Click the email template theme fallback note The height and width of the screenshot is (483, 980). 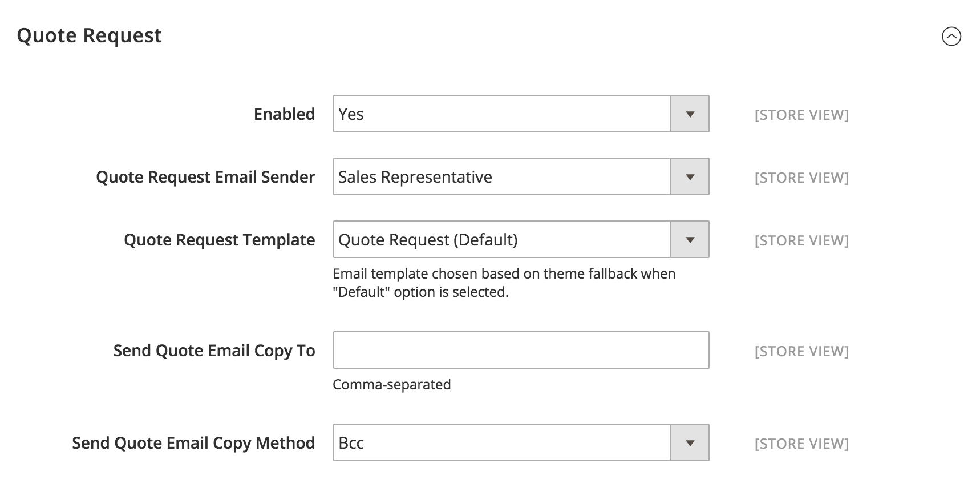click(504, 283)
